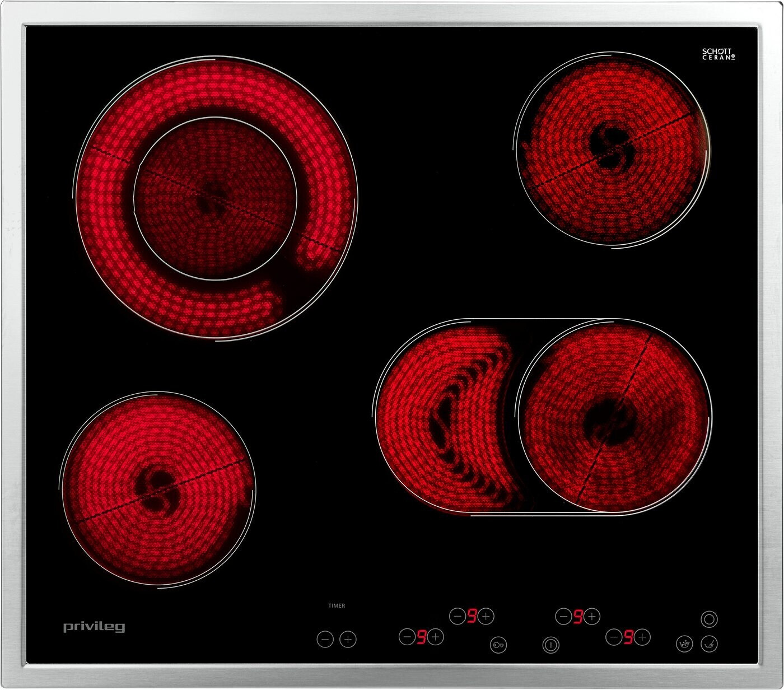The image size is (784, 690).
Task: Lower front-left zone heat with minus
Action: coord(407,637)
